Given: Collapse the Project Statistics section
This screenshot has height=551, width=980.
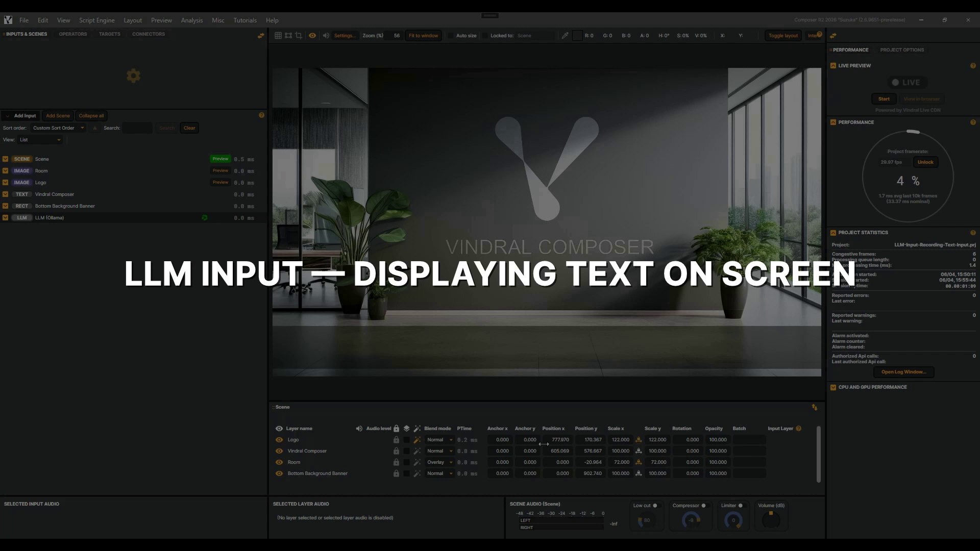Looking at the screenshot, I should tap(833, 233).
